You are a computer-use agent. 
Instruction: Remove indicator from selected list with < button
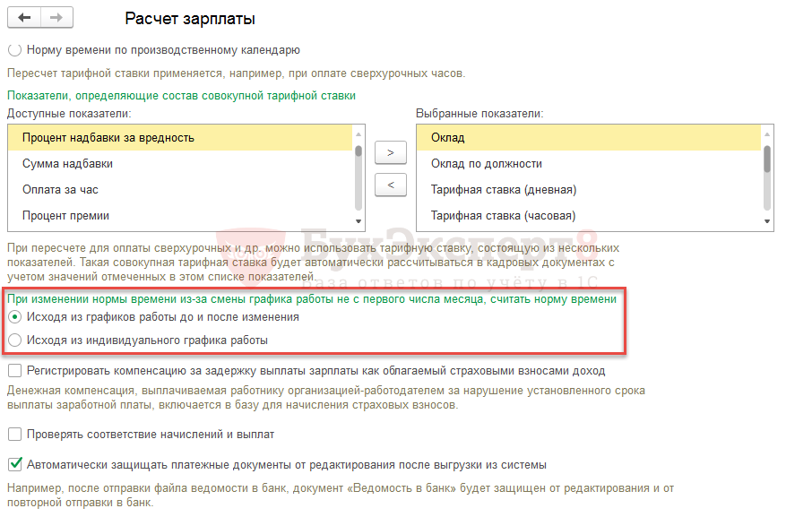point(391,185)
